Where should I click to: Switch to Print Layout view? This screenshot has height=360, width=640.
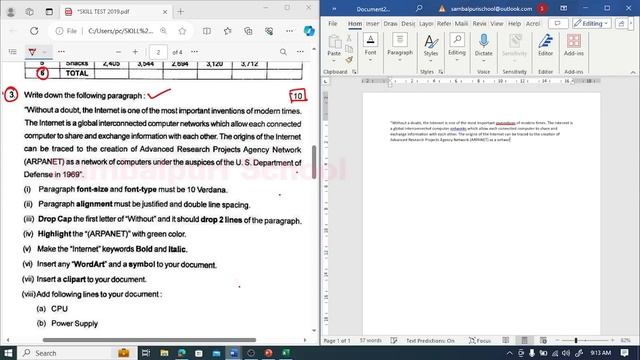pos(524,340)
